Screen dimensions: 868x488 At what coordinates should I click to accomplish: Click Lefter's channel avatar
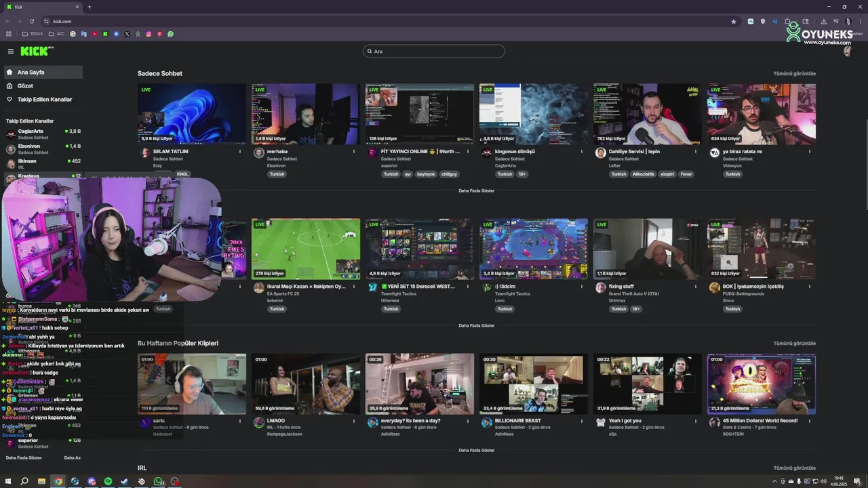point(600,153)
